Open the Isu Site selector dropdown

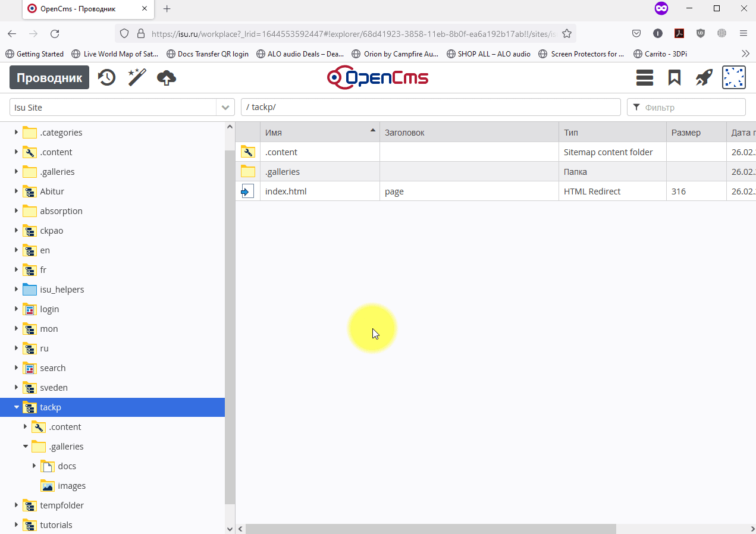tap(225, 107)
